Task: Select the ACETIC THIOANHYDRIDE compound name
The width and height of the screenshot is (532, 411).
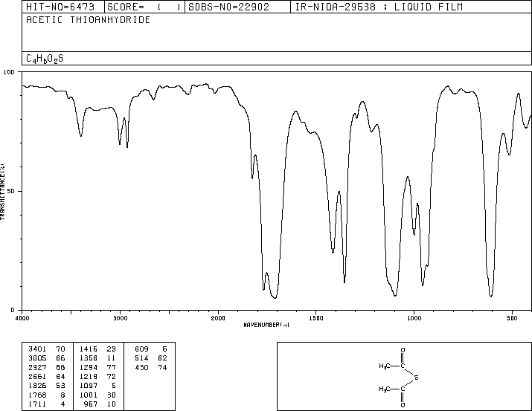Action: coord(88,20)
